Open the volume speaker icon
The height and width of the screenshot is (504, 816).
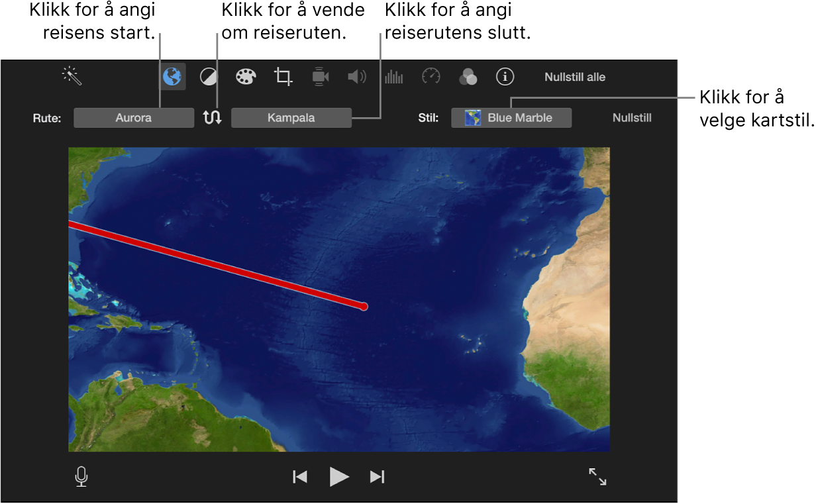point(357,77)
